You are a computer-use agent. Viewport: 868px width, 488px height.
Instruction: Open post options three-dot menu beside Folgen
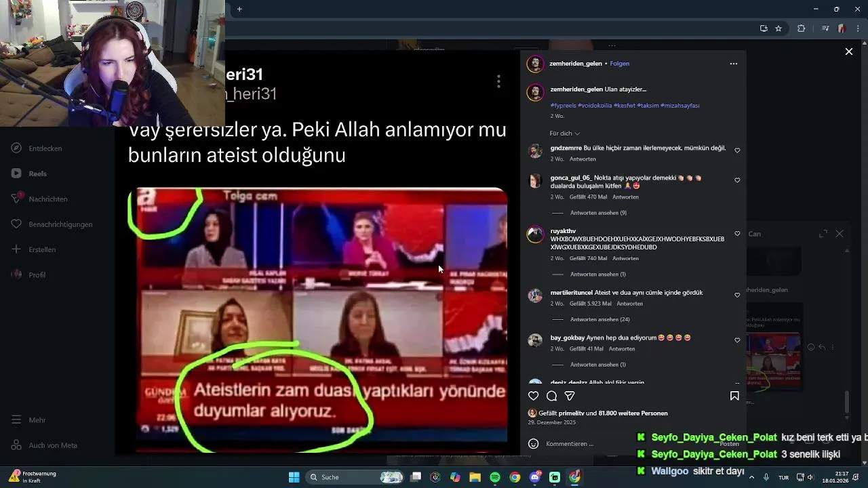point(733,64)
